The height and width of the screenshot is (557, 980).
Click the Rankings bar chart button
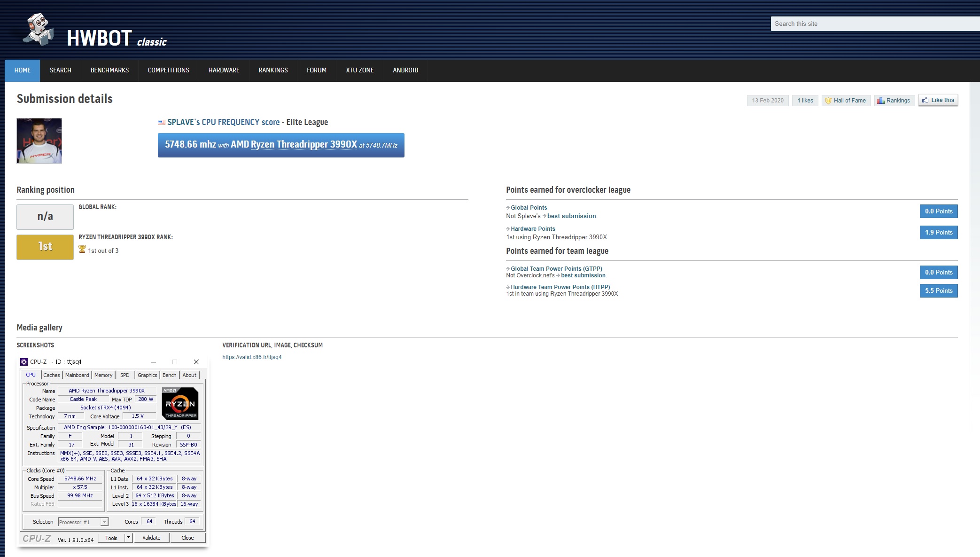(894, 100)
